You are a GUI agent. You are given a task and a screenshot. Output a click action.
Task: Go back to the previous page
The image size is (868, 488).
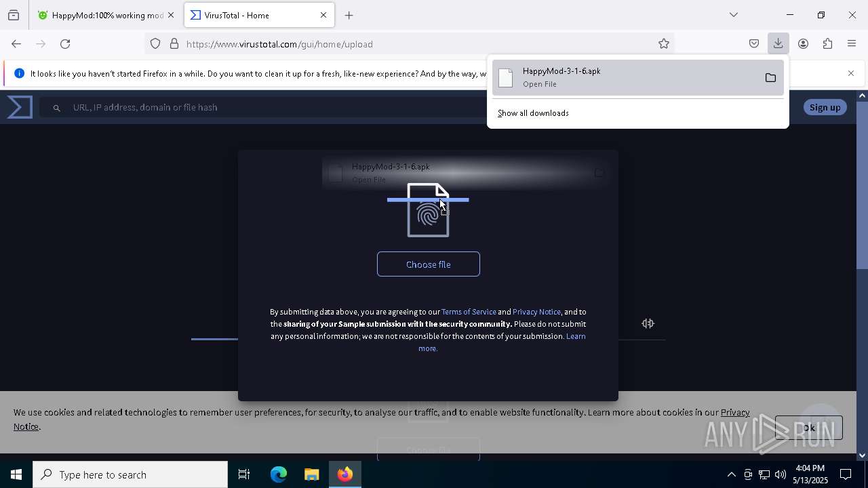[x=16, y=44]
